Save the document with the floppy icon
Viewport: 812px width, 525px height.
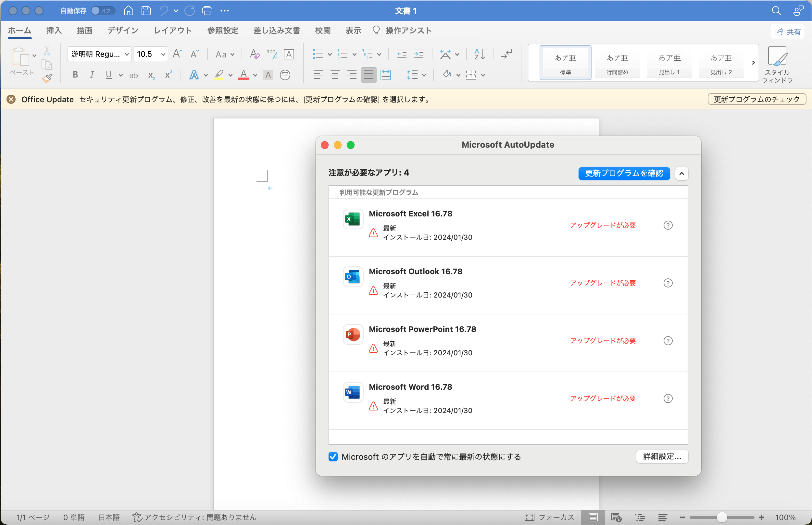[146, 11]
